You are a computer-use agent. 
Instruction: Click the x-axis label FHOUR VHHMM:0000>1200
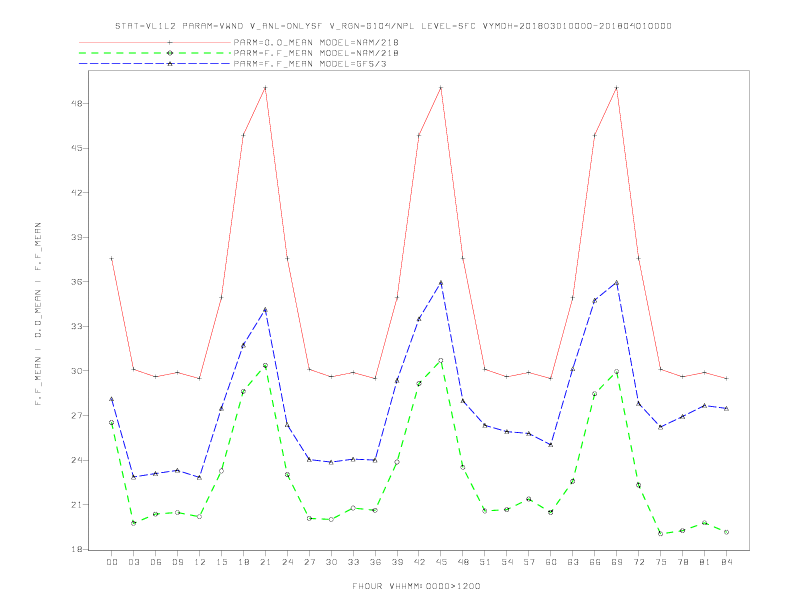416,586
